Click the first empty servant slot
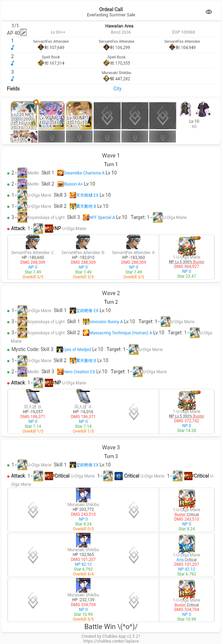The width and height of the screenshot is (222, 644). (x=107, y=116)
